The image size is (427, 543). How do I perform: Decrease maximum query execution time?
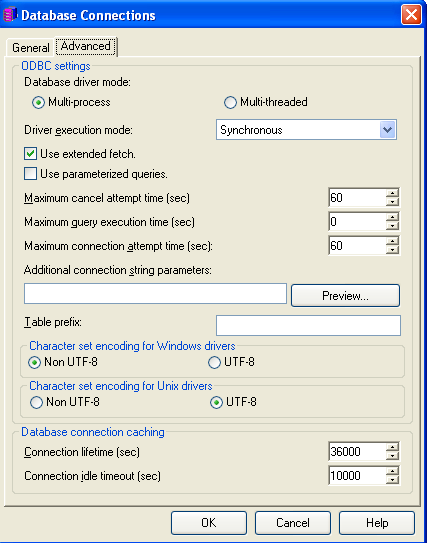392,226
